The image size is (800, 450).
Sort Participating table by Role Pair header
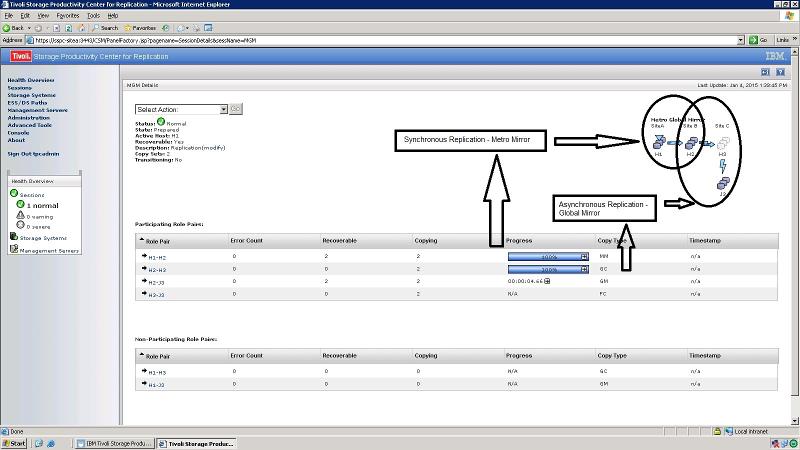pos(160,241)
